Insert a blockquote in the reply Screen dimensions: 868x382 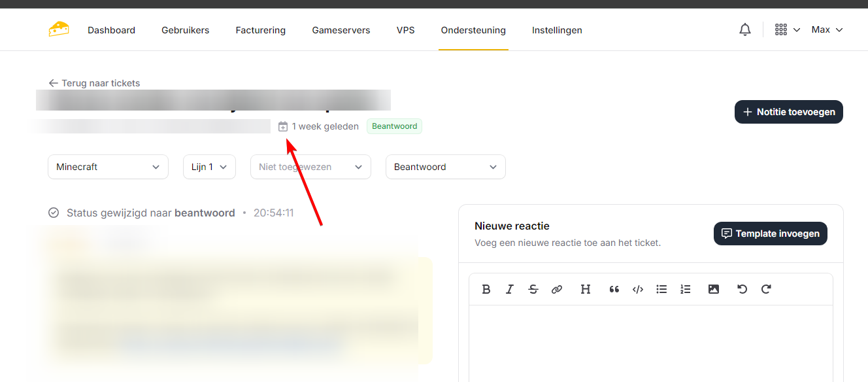(x=614, y=289)
